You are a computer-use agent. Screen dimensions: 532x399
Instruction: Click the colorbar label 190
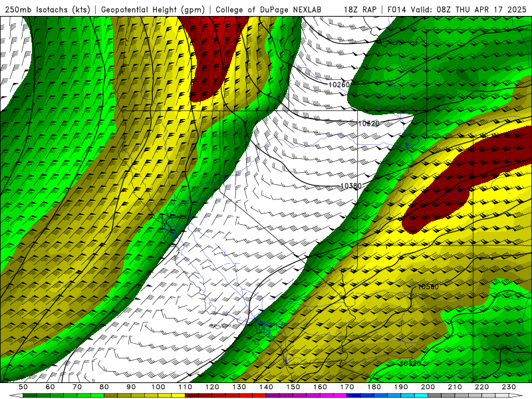(x=402, y=387)
